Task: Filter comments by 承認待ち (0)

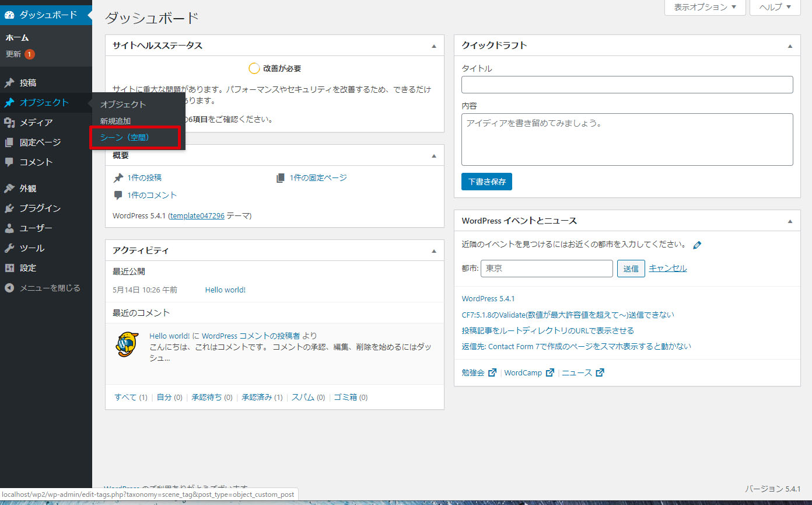Action: click(212, 398)
